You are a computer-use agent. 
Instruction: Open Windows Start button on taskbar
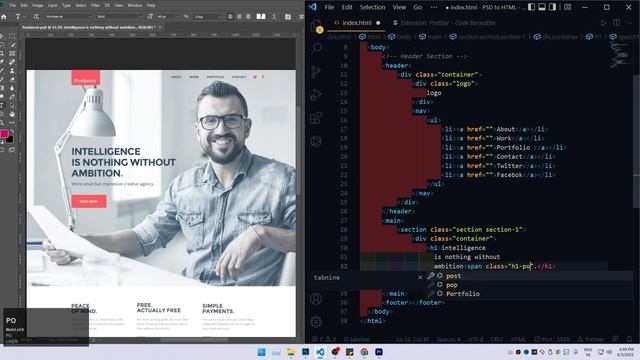(x=262, y=352)
